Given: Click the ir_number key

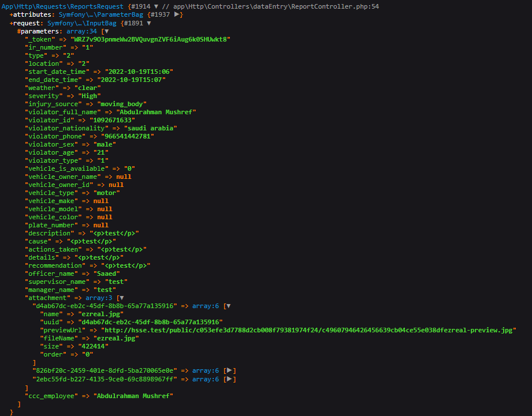Looking at the screenshot, I should tap(46, 47).
